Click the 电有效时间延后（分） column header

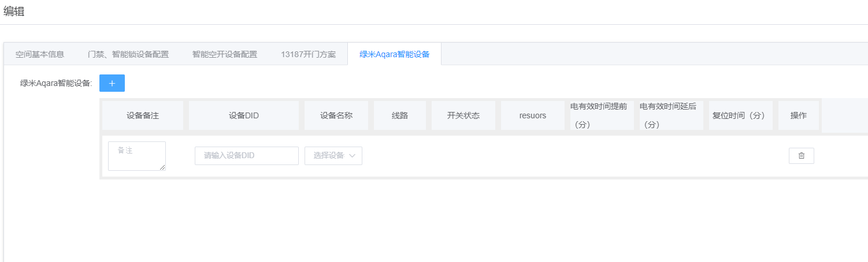point(672,115)
